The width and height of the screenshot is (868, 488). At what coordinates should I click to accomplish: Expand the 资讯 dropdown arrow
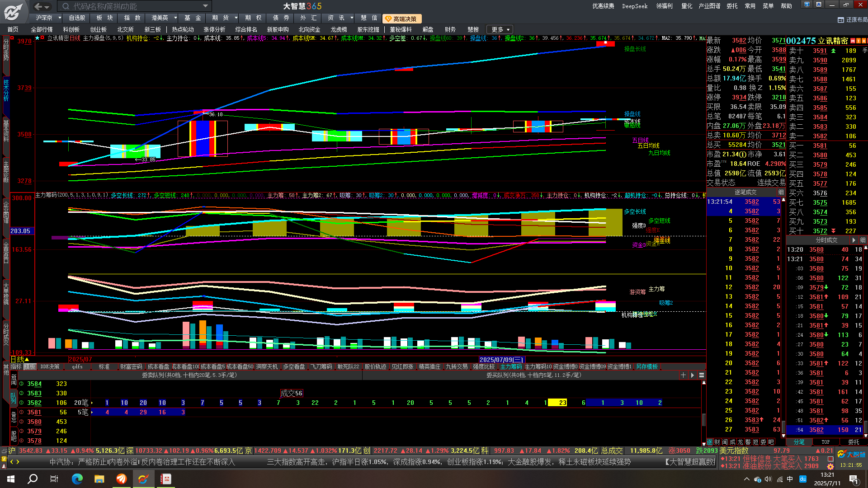(351, 18)
